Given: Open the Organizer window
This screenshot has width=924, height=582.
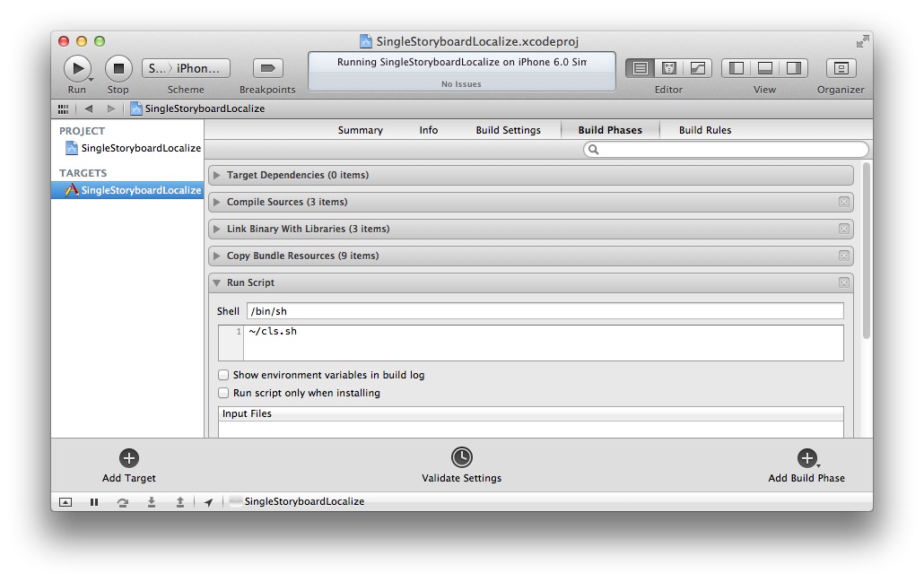Looking at the screenshot, I should coord(841,68).
